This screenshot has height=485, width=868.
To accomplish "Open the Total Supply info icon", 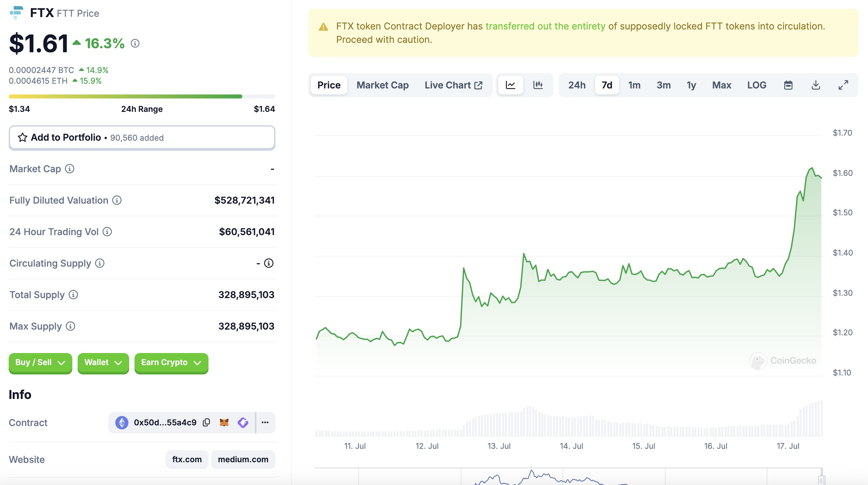I will (74, 294).
